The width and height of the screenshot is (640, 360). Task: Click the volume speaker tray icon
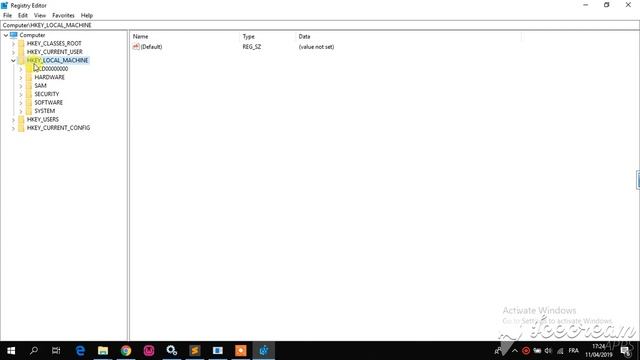[548, 351]
